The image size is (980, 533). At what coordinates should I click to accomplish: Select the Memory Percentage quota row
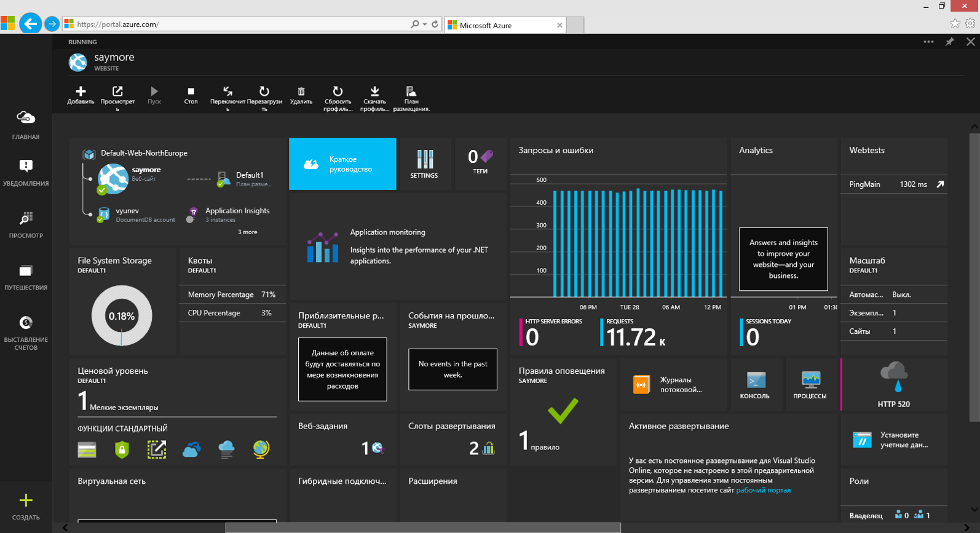point(232,294)
